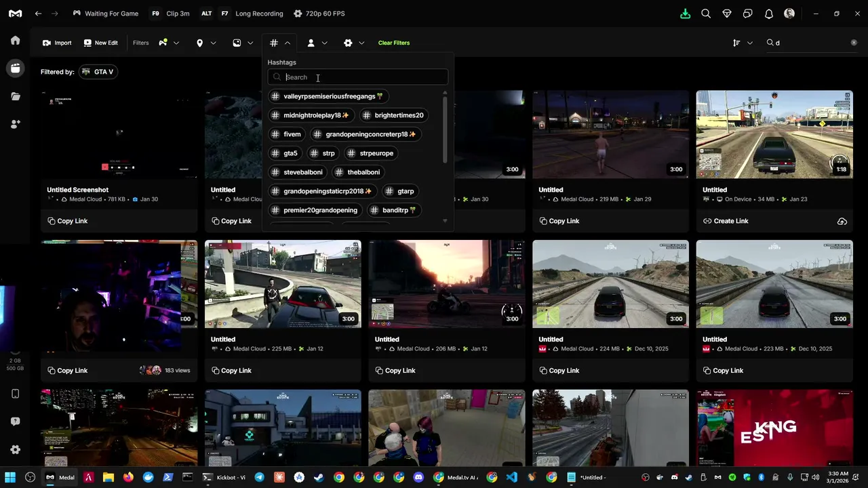Remove the GTA V filter chip
Image resolution: width=868 pixels, height=488 pixels.
pyautogui.click(x=98, y=72)
